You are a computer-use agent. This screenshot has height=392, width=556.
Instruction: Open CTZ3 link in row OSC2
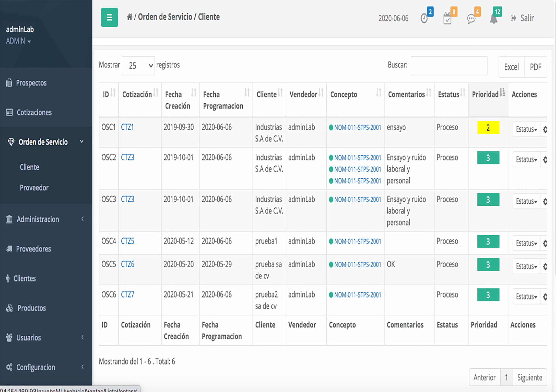(127, 157)
